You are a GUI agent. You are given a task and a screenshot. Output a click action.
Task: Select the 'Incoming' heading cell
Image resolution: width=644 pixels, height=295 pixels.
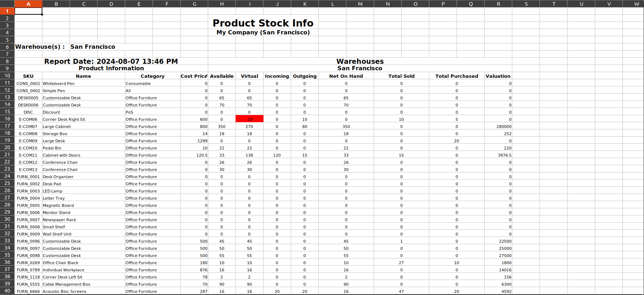pyautogui.click(x=277, y=76)
